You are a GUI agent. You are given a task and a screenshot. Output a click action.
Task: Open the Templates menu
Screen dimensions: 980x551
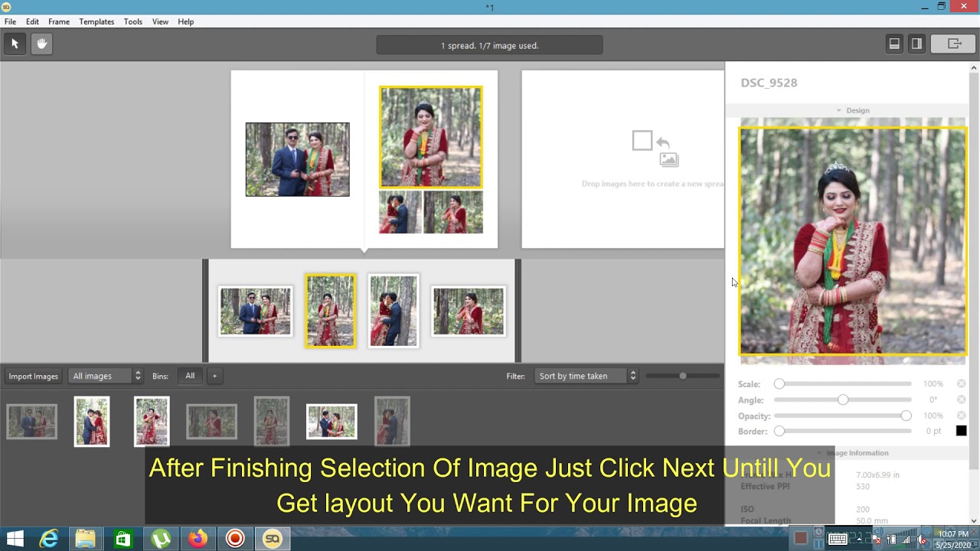click(96, 21)
